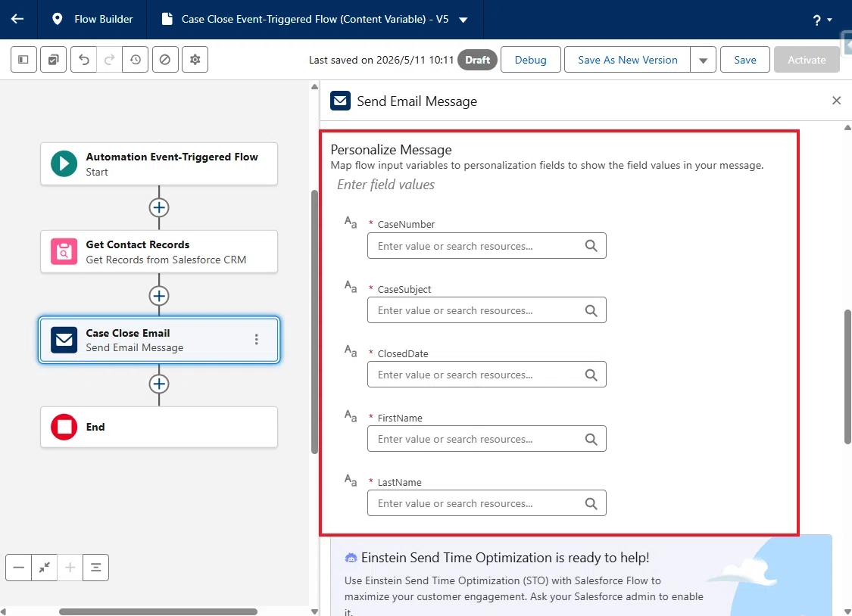
Task: Click Save As New Version button
Action: point(628,60)
